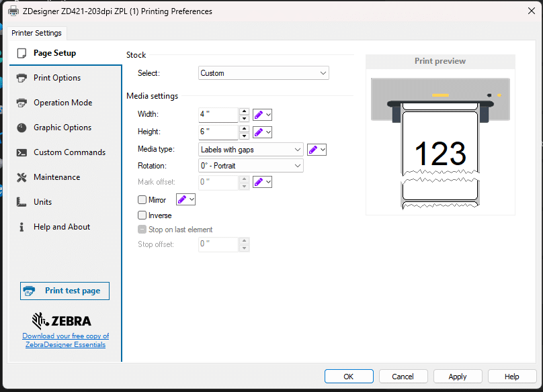
Task: Expand the Width pencil dropdown arrow
Action: point(268,115)
